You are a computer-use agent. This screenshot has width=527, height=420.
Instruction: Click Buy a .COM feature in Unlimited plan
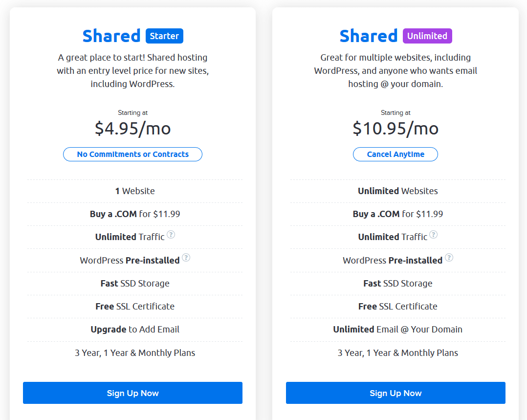(x=397, y=214)
